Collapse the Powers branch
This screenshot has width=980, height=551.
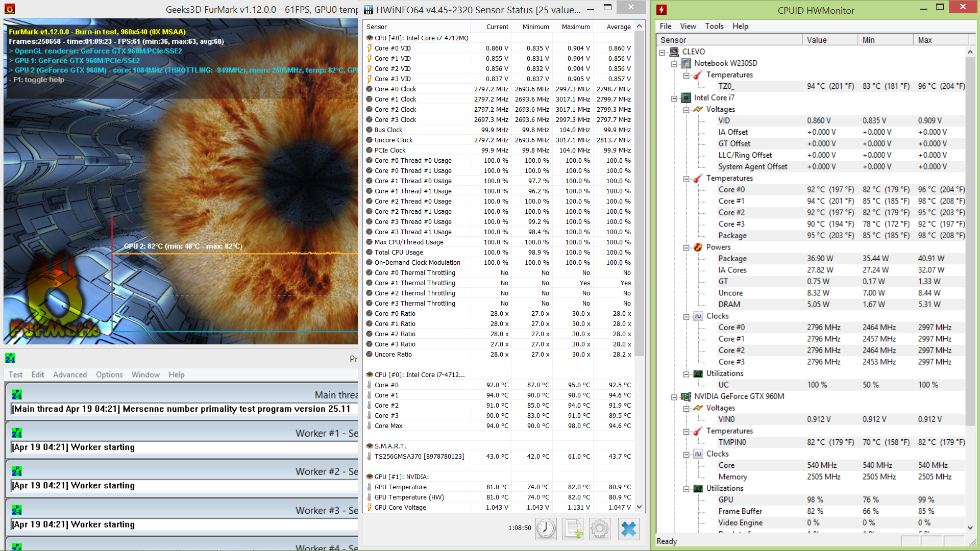point(687,247)
